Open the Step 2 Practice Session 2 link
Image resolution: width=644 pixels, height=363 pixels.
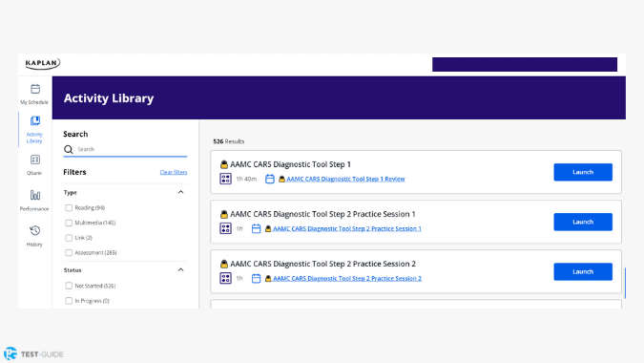[x=347, y=278]
